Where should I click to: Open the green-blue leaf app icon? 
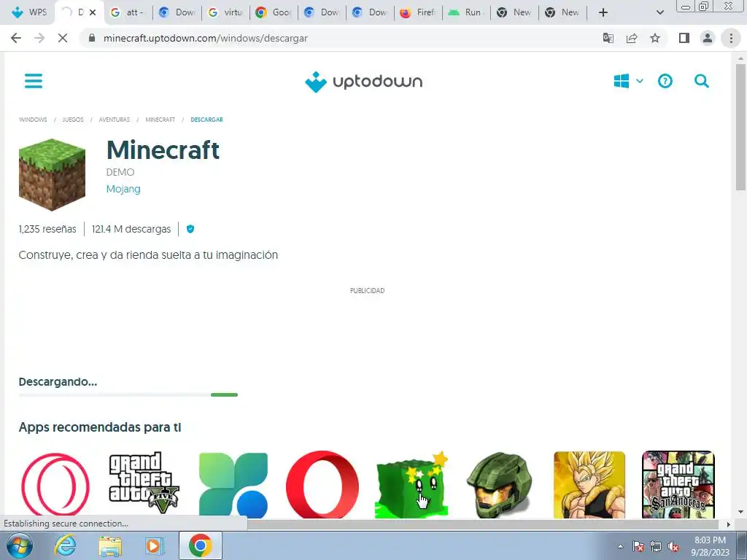pyautogui.click(x=233, y=485)
